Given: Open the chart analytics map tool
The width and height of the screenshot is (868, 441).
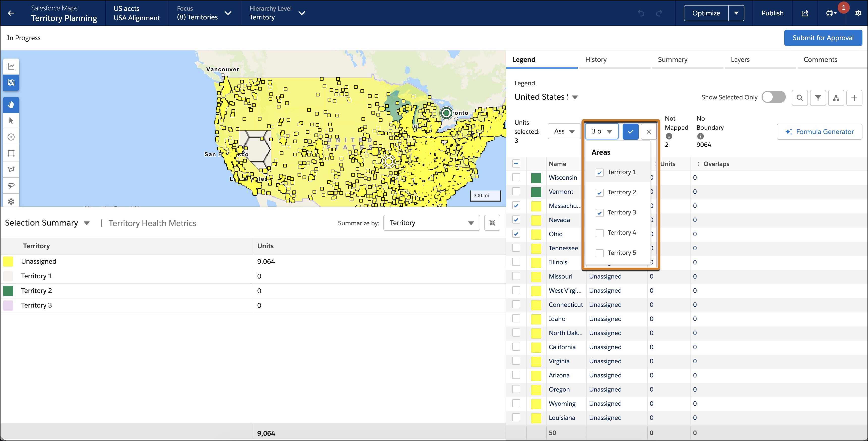Looking at the screenshot, I should click(x=11, y=66).
